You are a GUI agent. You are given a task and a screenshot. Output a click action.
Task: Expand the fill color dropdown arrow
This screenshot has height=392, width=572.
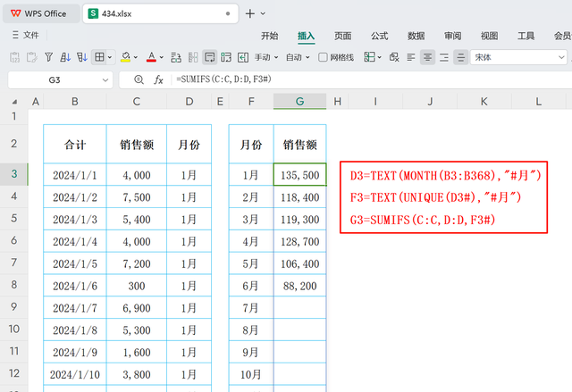[136, 57]
